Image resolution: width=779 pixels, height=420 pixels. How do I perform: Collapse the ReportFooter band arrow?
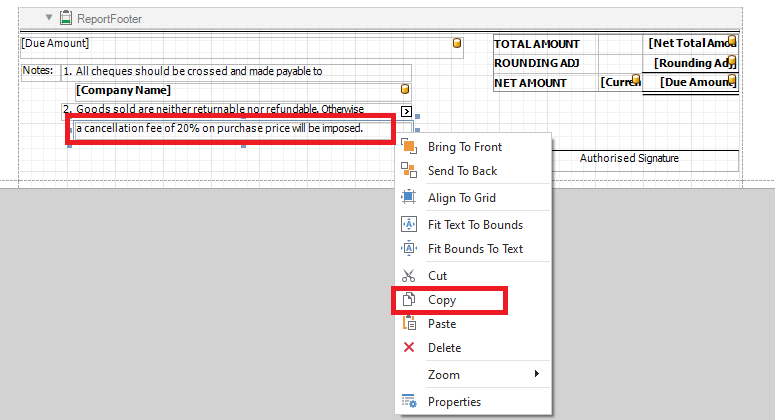(x=49, y=17)
